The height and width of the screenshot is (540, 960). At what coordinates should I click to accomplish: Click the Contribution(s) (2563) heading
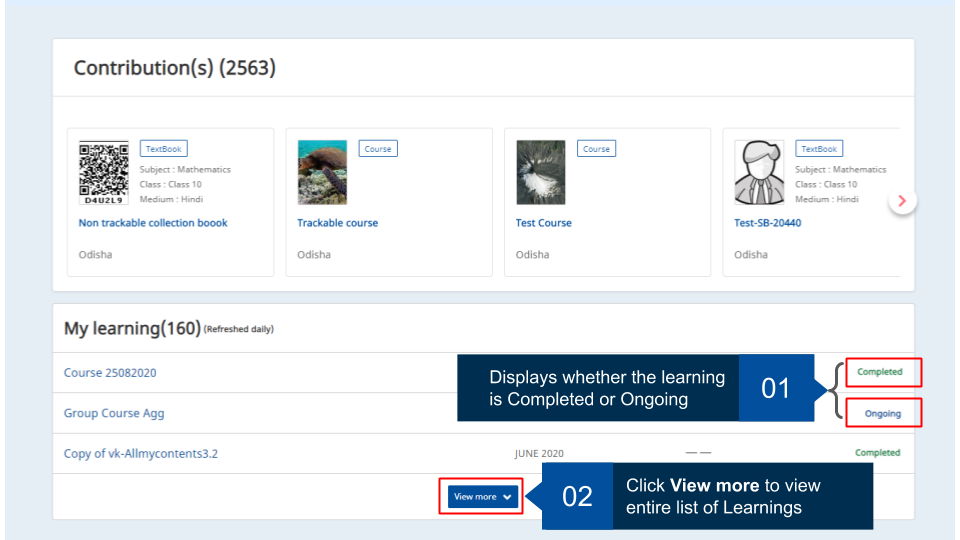175,68
